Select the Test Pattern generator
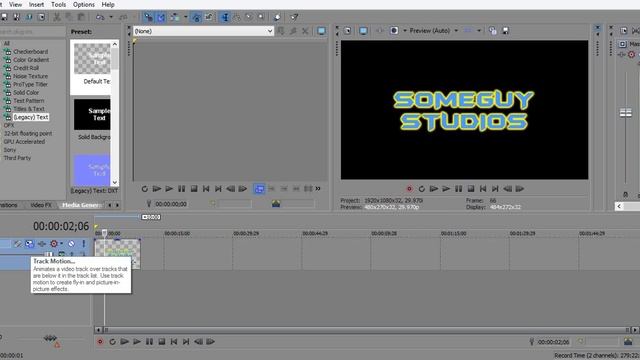Screen dimensions: 640x360 [29, 101]
